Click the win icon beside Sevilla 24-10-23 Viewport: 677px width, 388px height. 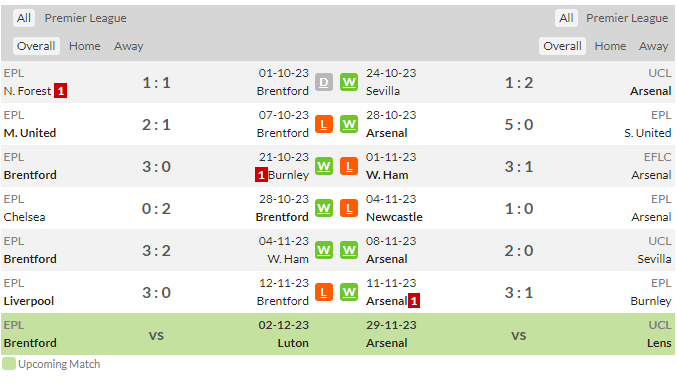(349, 82)
